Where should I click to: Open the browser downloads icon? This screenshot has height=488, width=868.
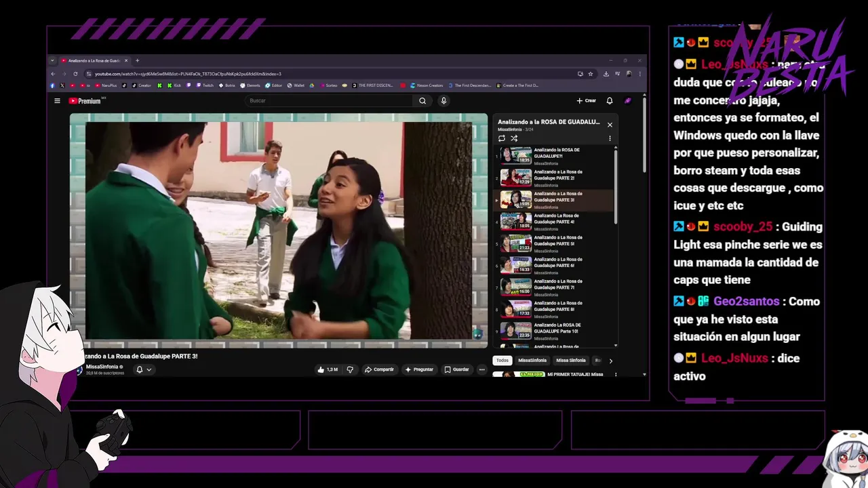[606, 74]
